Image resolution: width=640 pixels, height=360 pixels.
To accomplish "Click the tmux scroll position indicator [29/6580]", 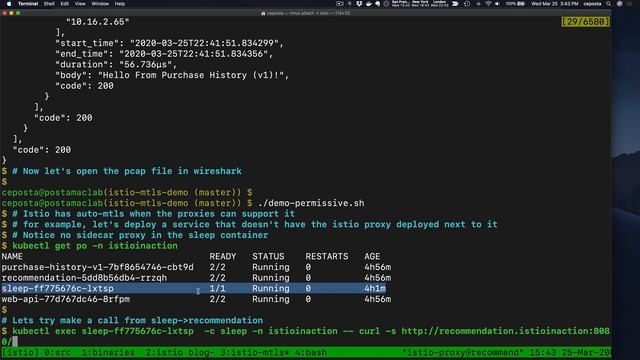I will pos(585,22).
